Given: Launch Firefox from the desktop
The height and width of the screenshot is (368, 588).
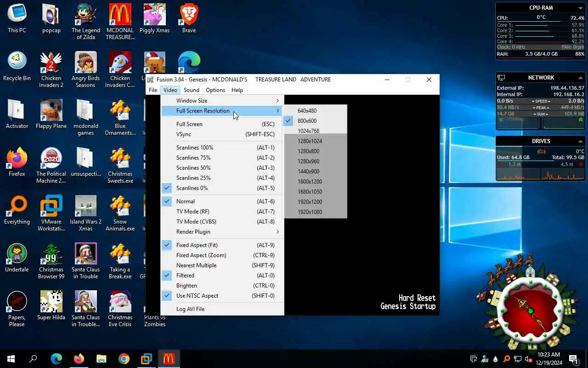Looking at the screenshot, I should pos(17,162).
